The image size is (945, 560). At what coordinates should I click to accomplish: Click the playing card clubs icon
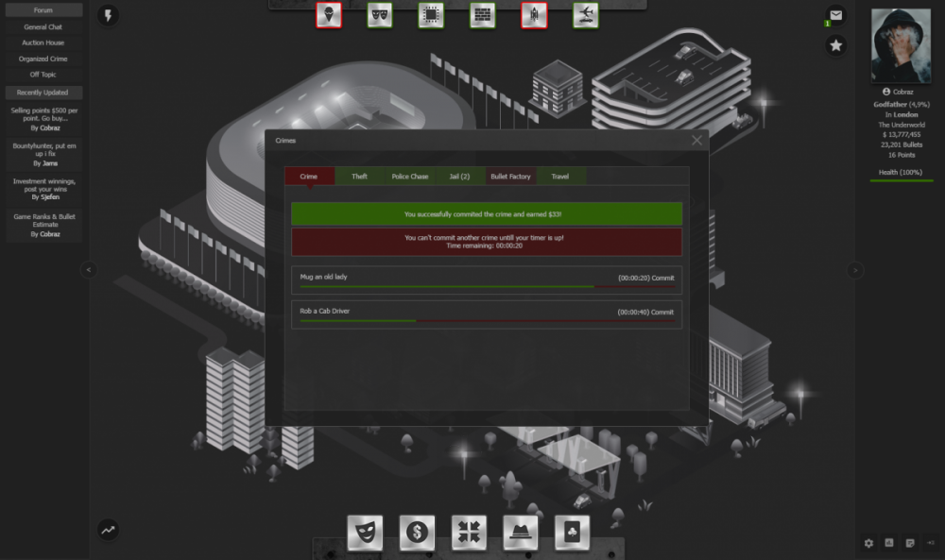point(572,532)
